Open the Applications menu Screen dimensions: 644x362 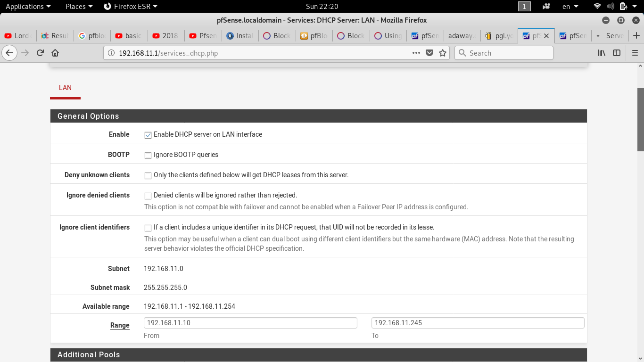click(28, 6)
